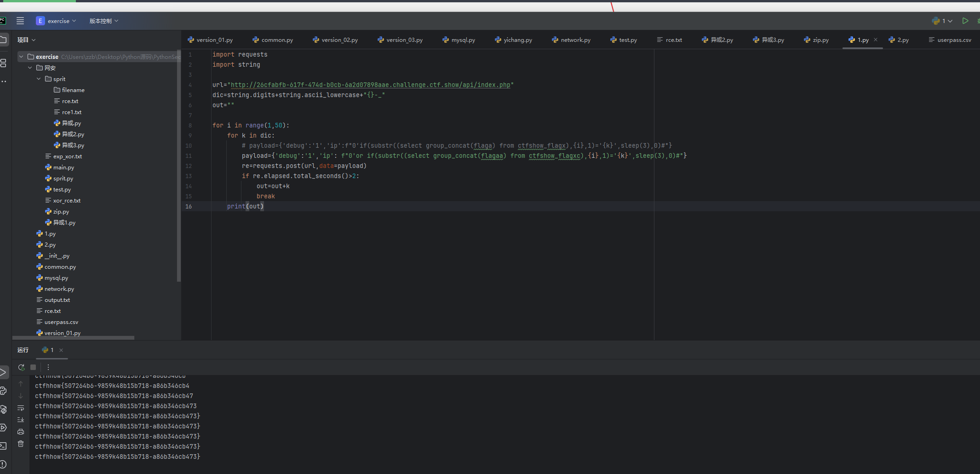980x474 pixels.
Task: Open __init__.py in the project tree
Action: point(53,255)
